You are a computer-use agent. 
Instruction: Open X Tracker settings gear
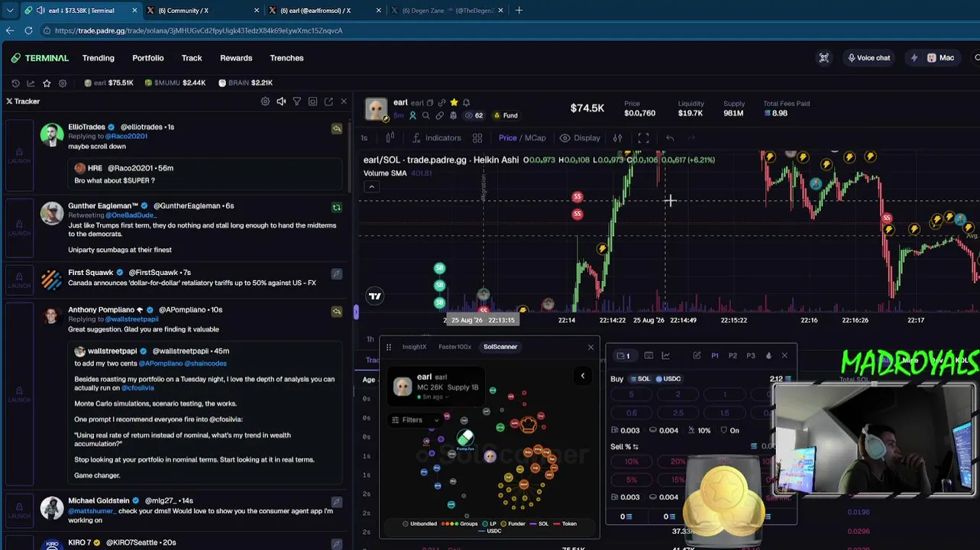coord(265,102)
